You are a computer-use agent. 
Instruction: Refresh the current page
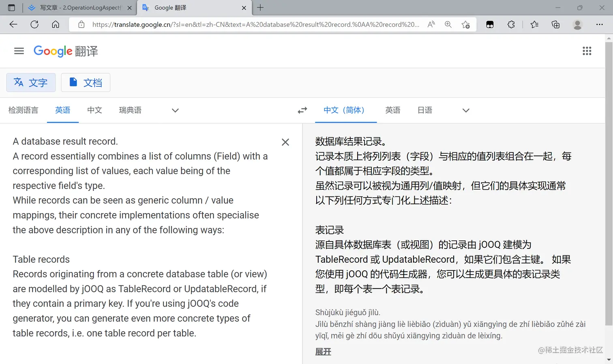(34, 24)
